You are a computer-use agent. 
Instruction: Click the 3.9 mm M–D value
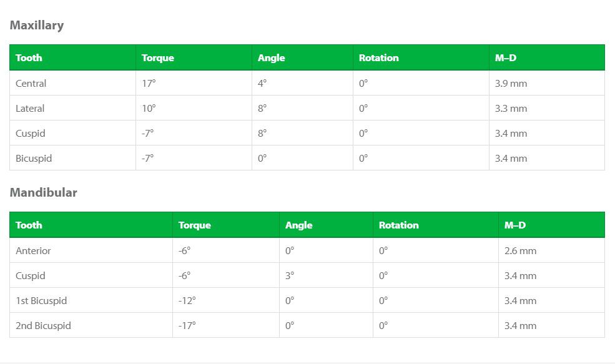(511, 83)
